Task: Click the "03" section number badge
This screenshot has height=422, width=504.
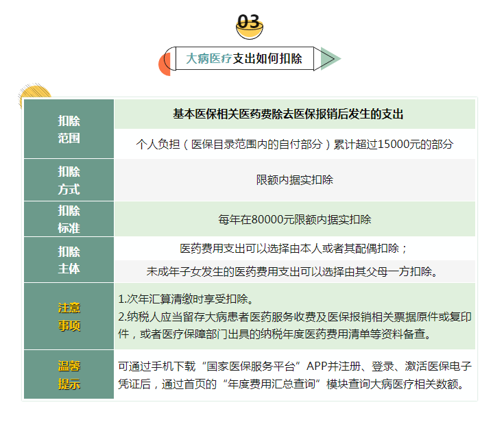Action: click(x=250, y=26)
